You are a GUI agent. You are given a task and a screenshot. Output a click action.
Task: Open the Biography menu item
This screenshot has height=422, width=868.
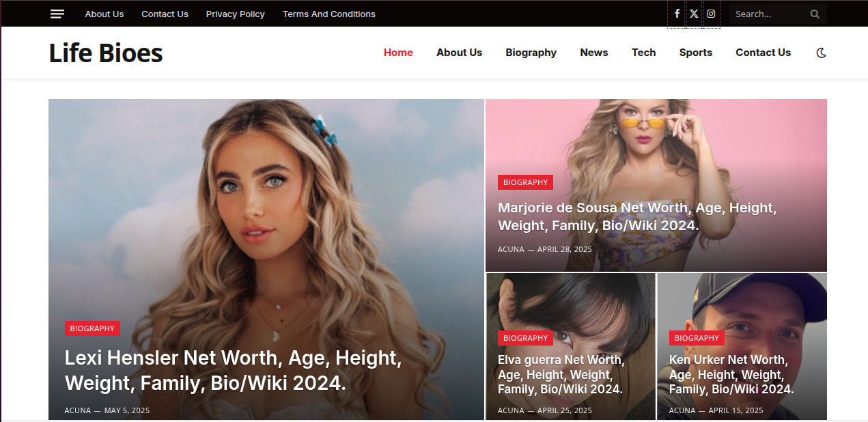click(x=531, y=53)
